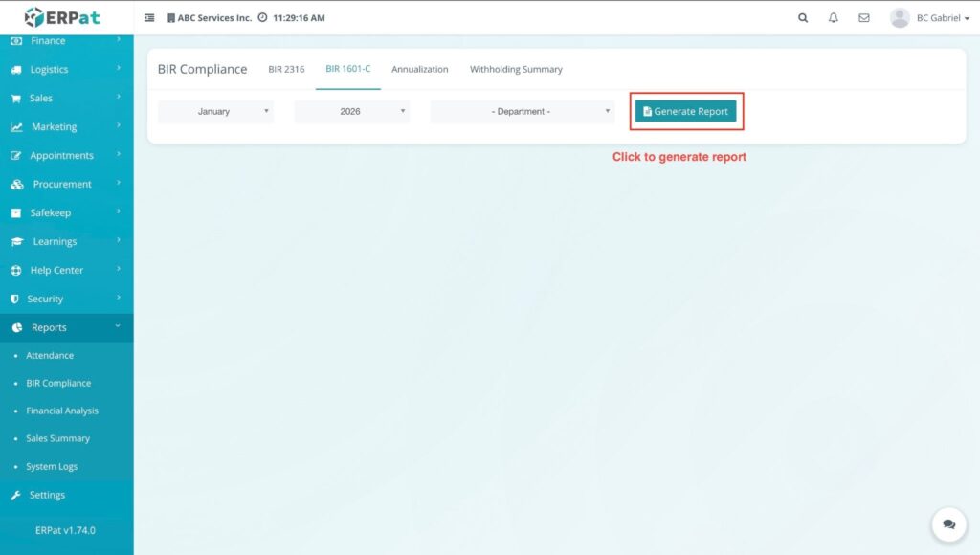Click the Logistics truck icon

[16, 69]
